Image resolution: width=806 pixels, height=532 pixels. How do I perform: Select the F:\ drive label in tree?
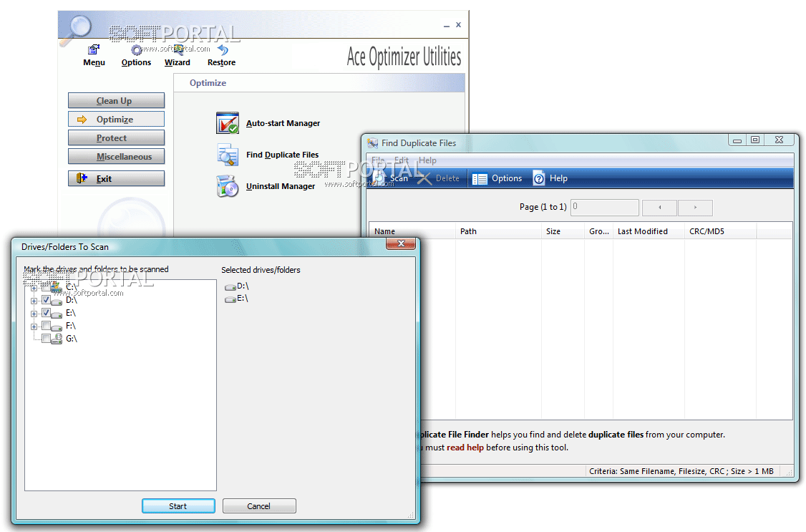tap(70, 326)
